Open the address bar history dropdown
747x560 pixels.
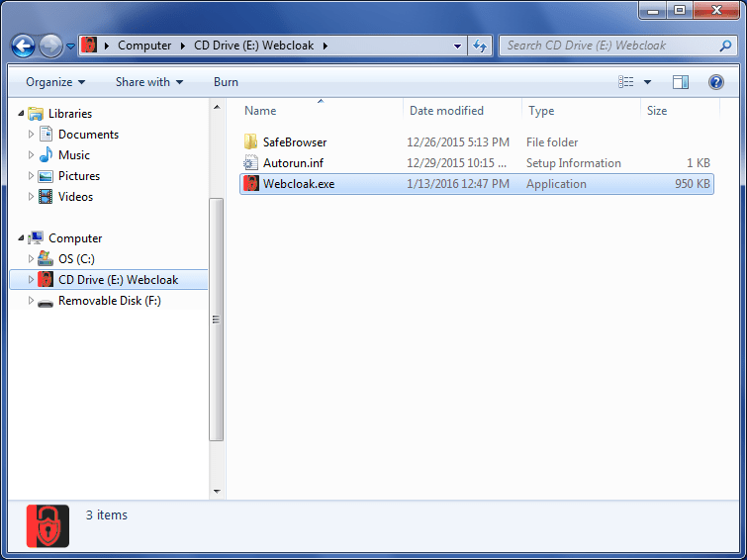coord(457,47)
